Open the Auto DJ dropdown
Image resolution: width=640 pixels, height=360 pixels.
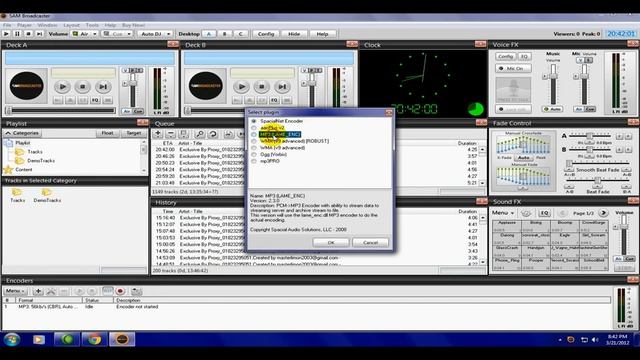[168, 34]
